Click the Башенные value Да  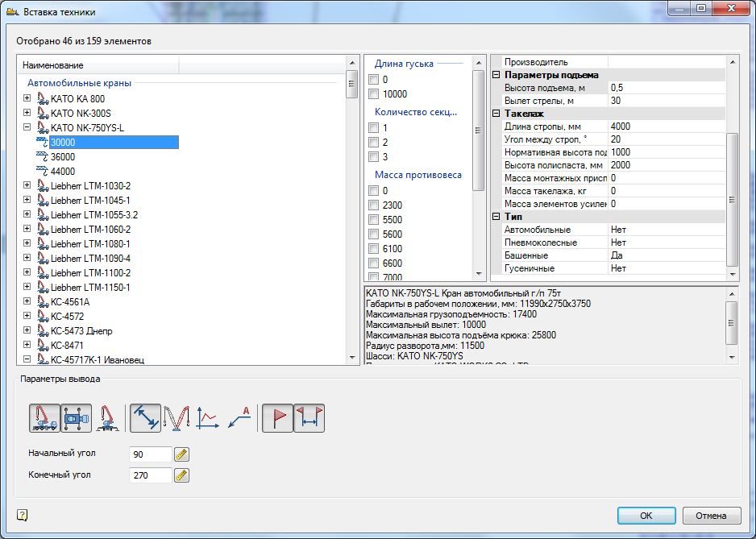coord(667,255)
